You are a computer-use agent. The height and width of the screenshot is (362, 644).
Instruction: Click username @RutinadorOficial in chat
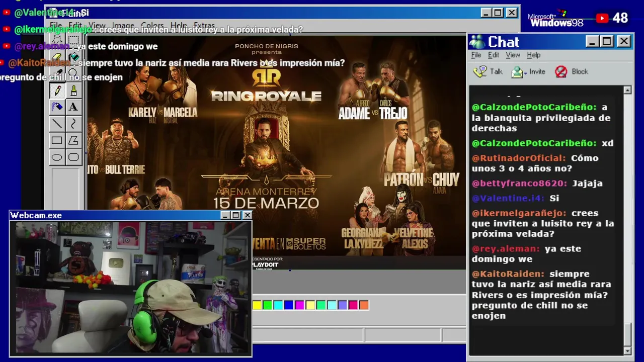tap(519, 158)
